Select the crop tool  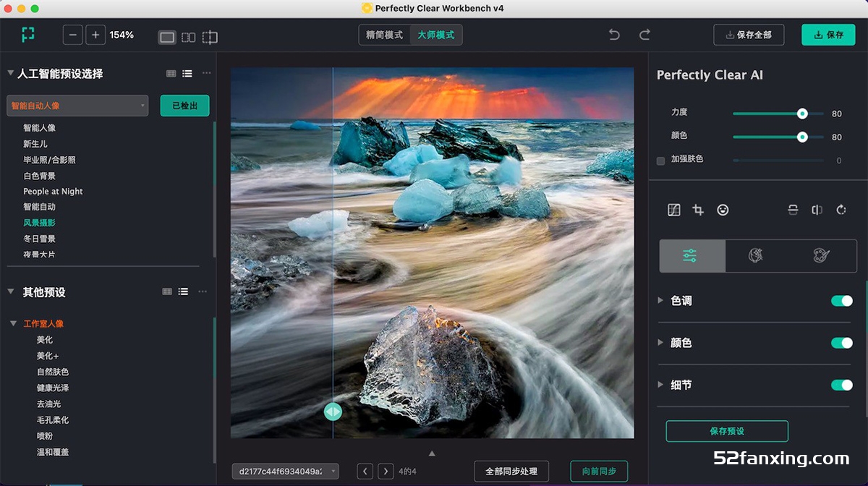coord(698,210)
